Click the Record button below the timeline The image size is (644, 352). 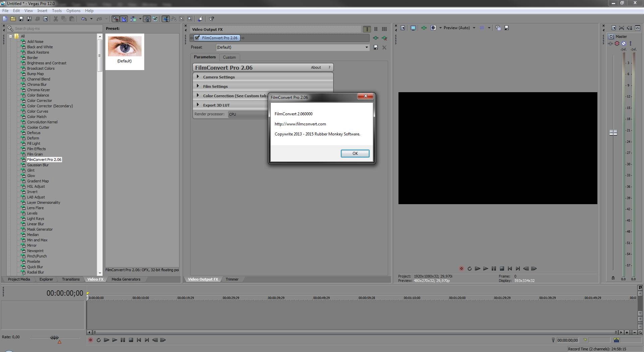pyautogui.click(x=90, y=340)
